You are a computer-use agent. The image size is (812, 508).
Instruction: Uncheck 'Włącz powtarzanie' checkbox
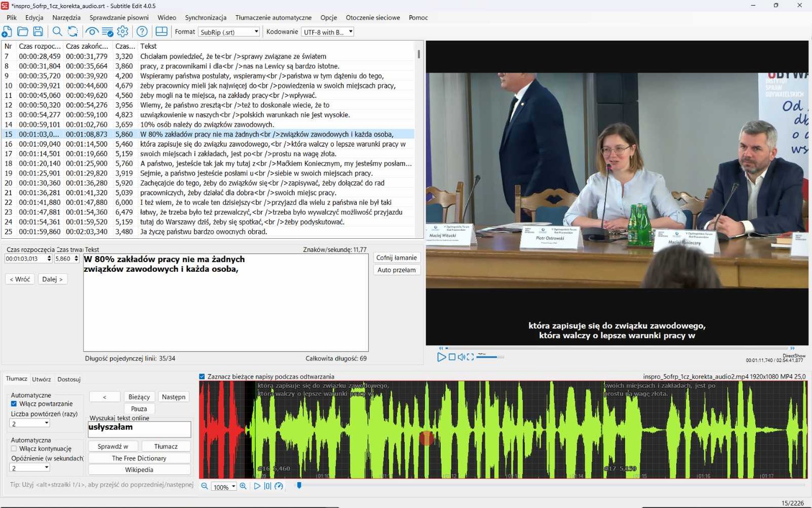coord(14,404)
